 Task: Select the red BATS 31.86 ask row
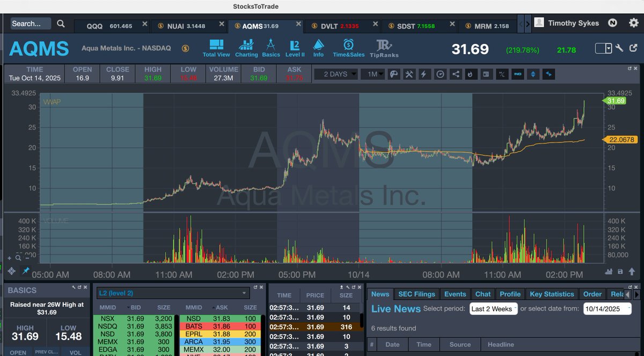point(220,326)
